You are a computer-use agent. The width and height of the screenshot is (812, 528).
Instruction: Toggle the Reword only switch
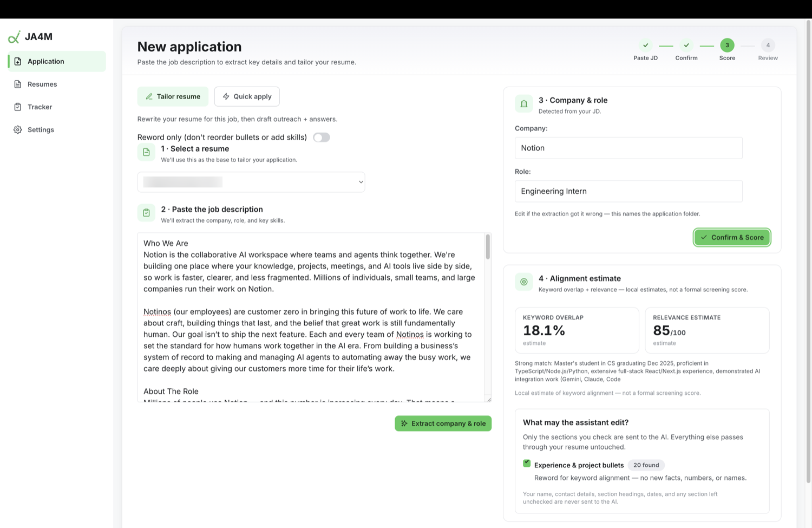tap(322, 137)
